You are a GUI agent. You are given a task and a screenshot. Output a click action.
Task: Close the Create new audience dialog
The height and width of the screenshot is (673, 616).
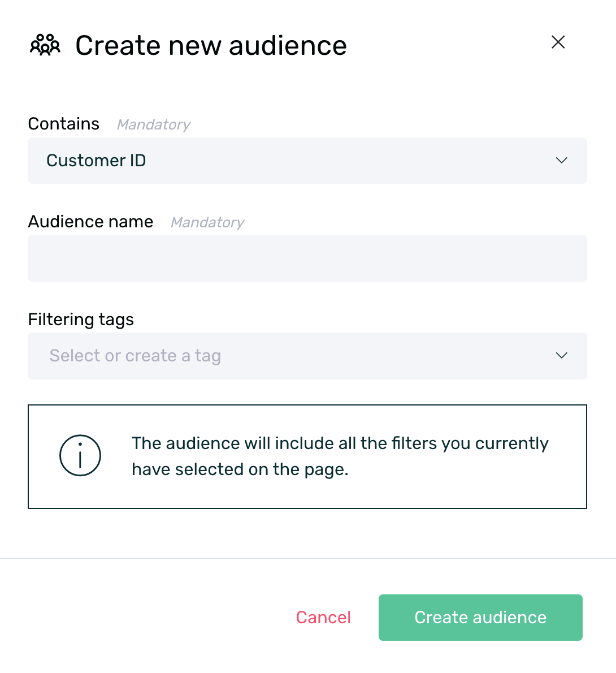[x=558, y=42]
